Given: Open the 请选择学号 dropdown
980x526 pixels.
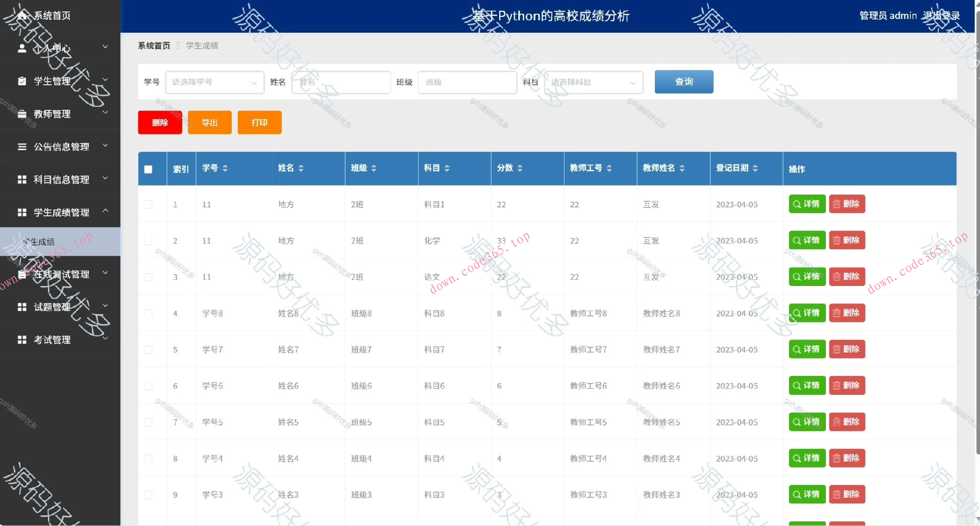Looking at the screenshot, I should coord(214,82).
